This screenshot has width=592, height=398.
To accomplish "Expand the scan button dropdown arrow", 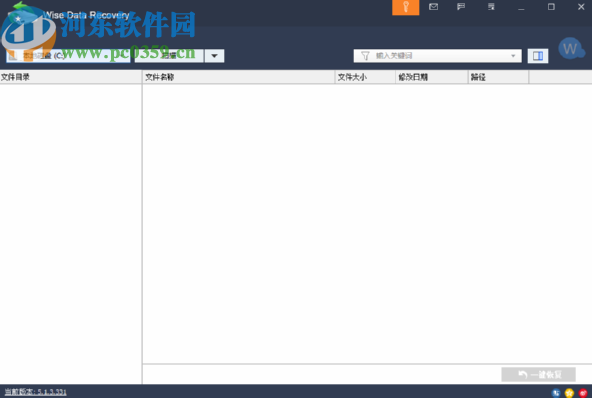I will [x=214, y=56].
